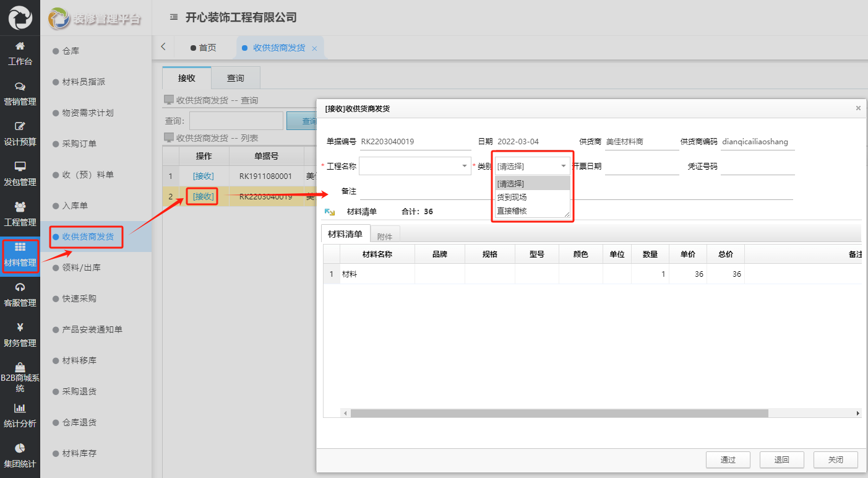This screenshot has height=478, width=868.
Task: Click the 备注 input field
Action: pos(575,191)
